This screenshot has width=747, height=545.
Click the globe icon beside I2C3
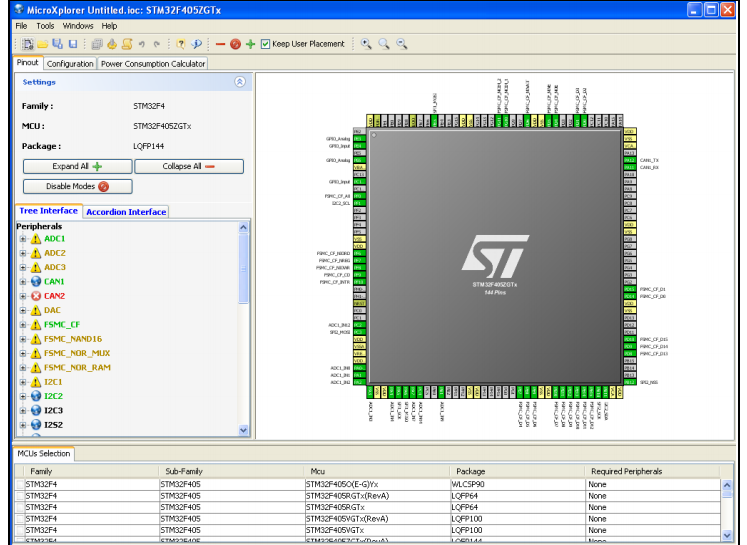(x=36, y=410)
